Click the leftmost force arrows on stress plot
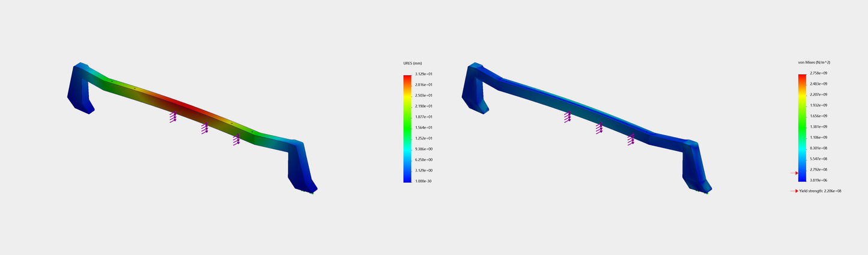Image resolution: width=868 pixels, height=255 pixels. click(568, 117)
